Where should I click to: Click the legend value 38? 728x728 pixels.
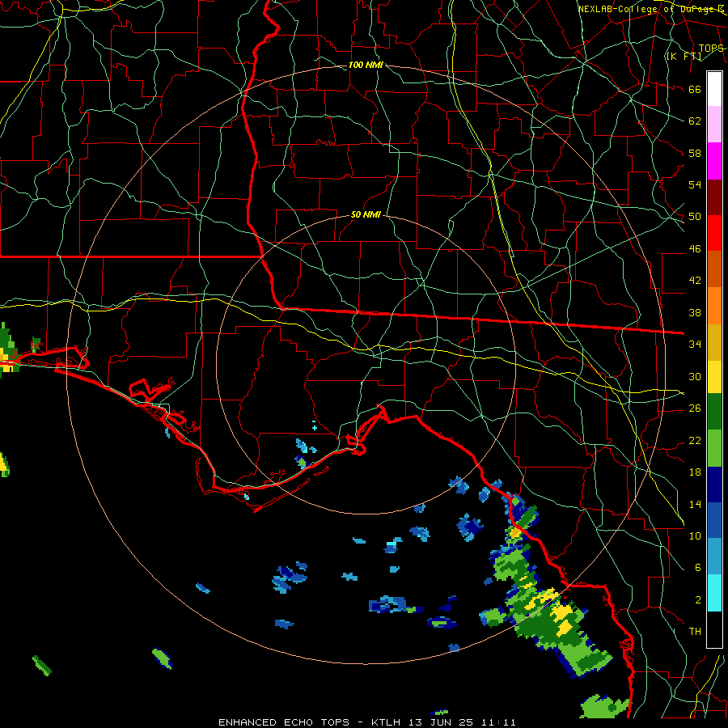coord(695,312)
